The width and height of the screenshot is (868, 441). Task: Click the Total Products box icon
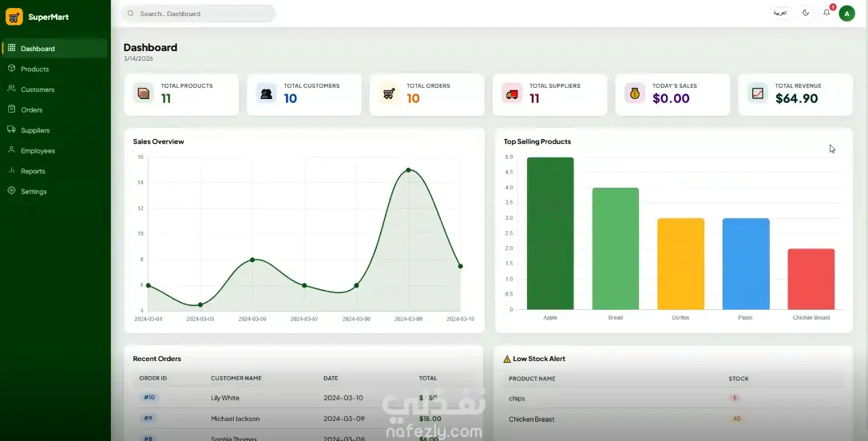coord(144,93)
